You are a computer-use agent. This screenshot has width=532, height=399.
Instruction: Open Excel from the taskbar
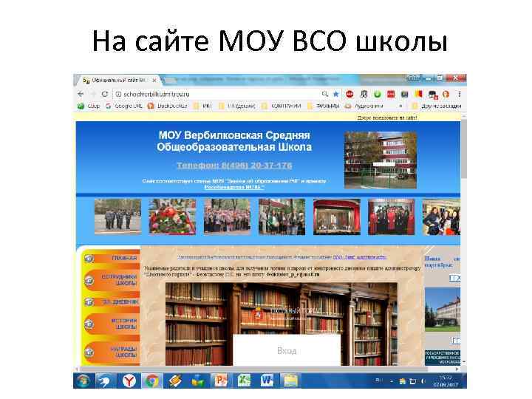244,381
